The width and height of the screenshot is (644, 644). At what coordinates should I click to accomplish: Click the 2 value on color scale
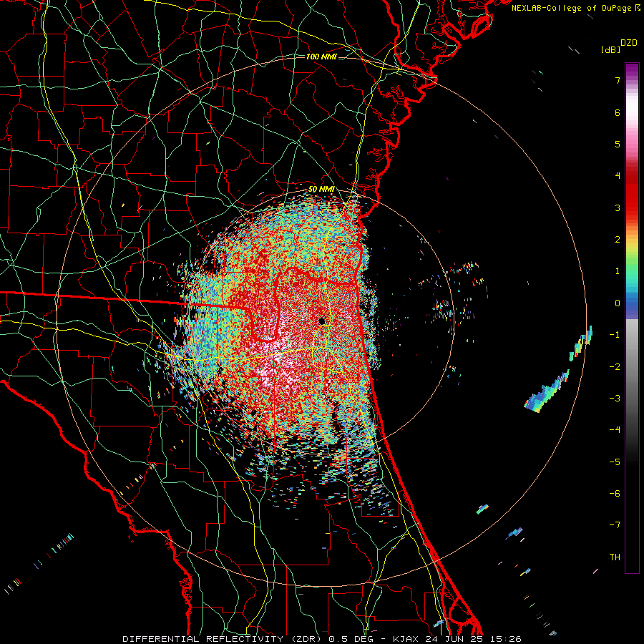tap(618, 240)
